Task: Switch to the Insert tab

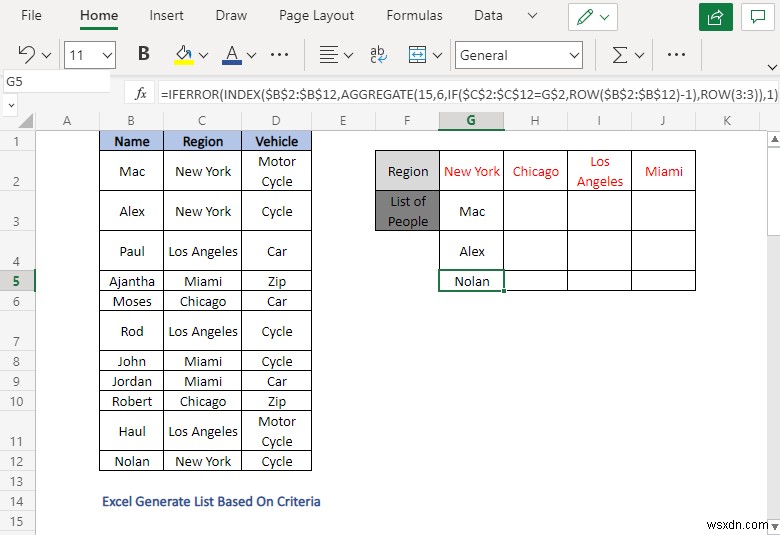Action: pos(166,15)
